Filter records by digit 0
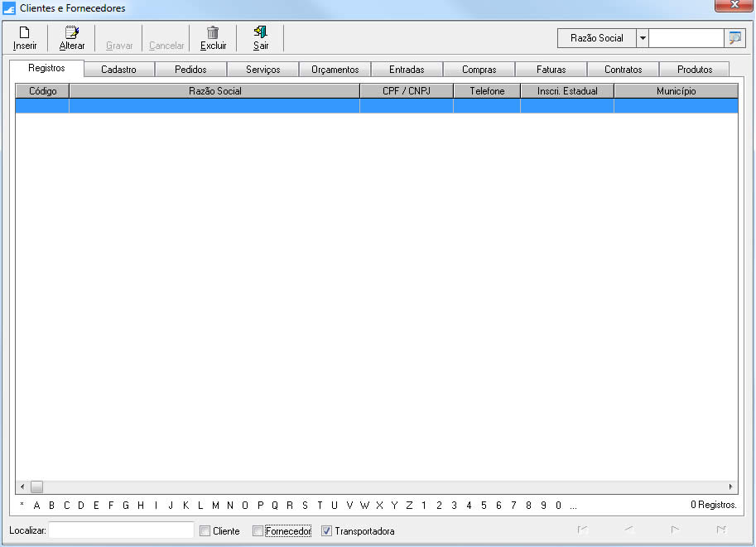Image resolution: width=756 pixels, height=547 pixels. [x=558, y=506]
